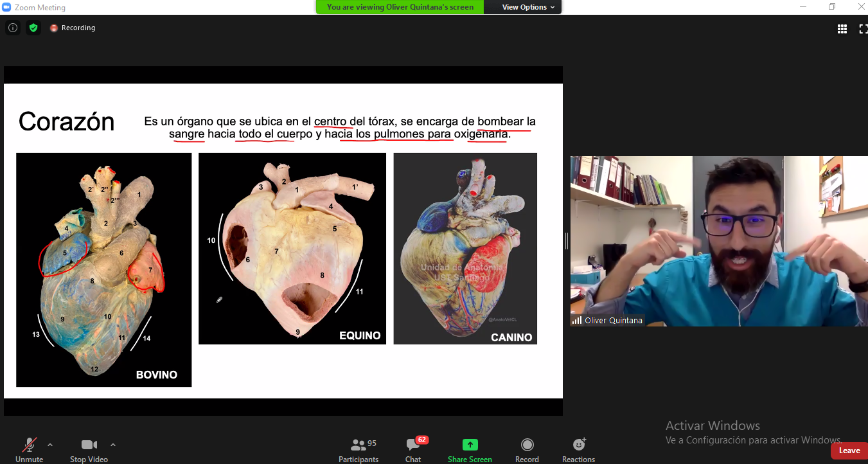Open the Chat panel

(x=413, y=449)
